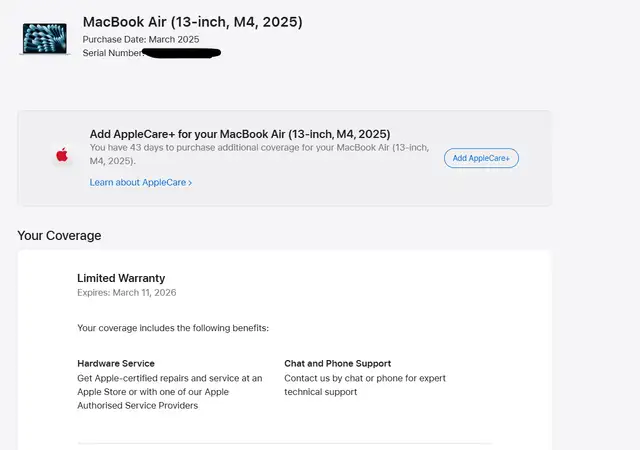The image size is (640, 450).
Task: Select the Limited Warranty heading
Action: click(x=121, y=278)
